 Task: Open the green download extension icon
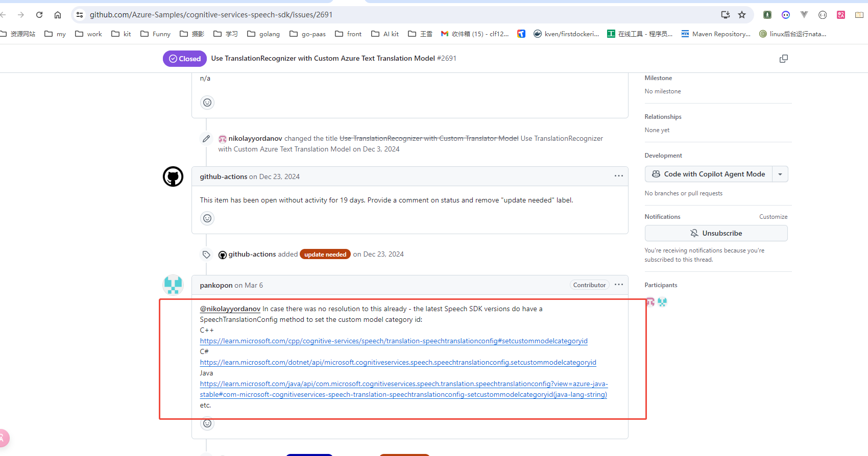point(767,15)
